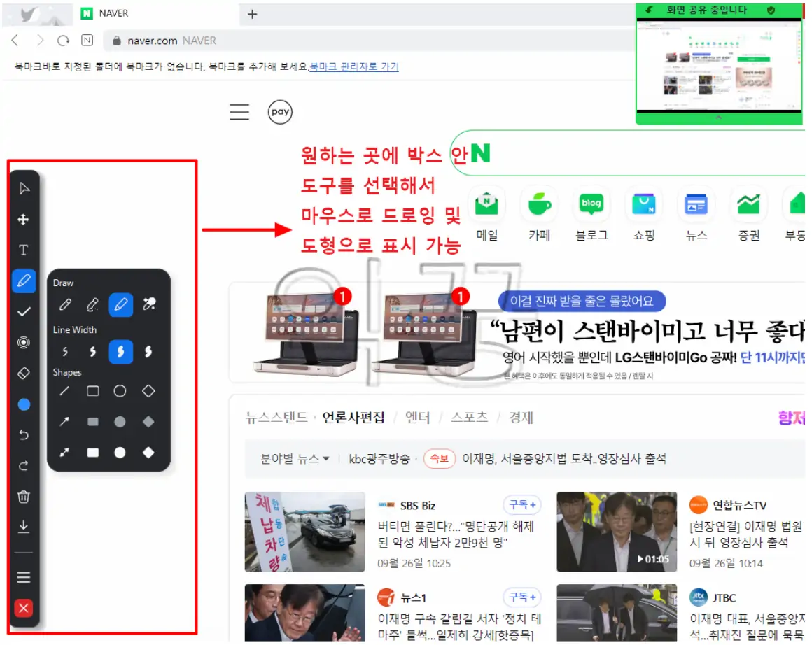Open the blue color swatch in the toolbar
812x645 pixels.
point(24,404)
